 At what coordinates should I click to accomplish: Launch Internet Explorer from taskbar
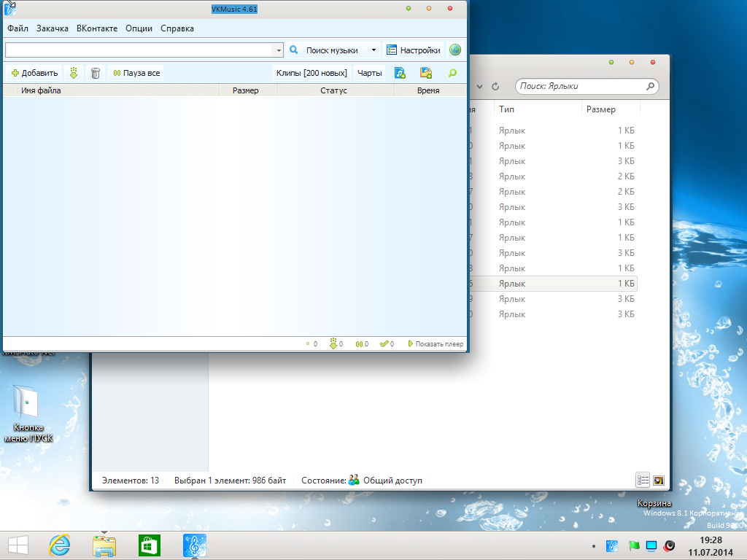(x=59, y=545)
